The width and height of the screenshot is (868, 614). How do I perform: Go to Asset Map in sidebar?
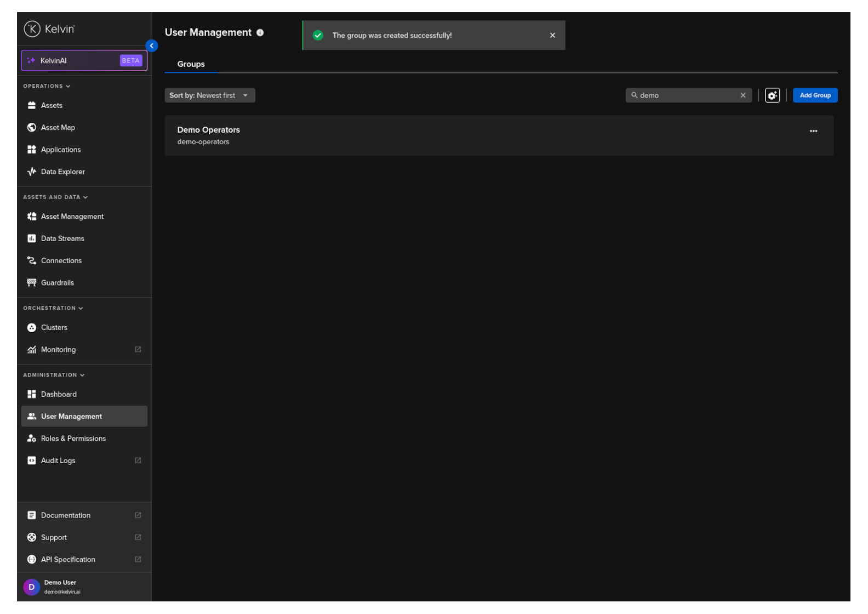point(58,128)
